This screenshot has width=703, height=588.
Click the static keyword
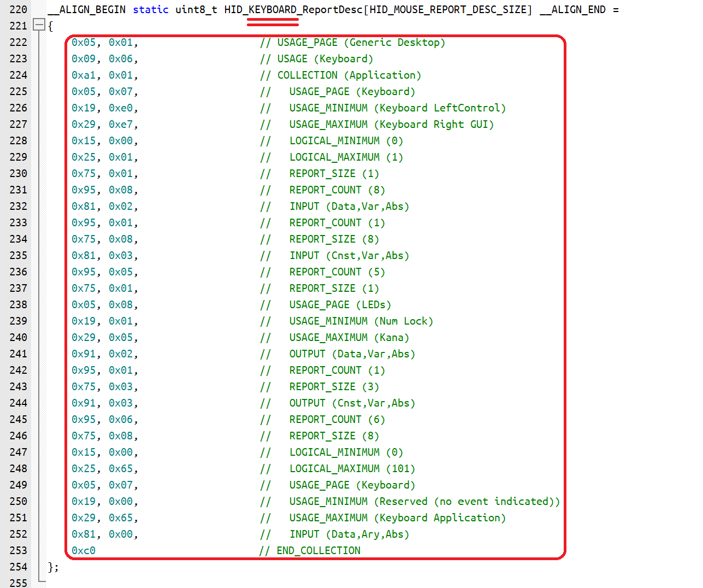coord(150,9)
